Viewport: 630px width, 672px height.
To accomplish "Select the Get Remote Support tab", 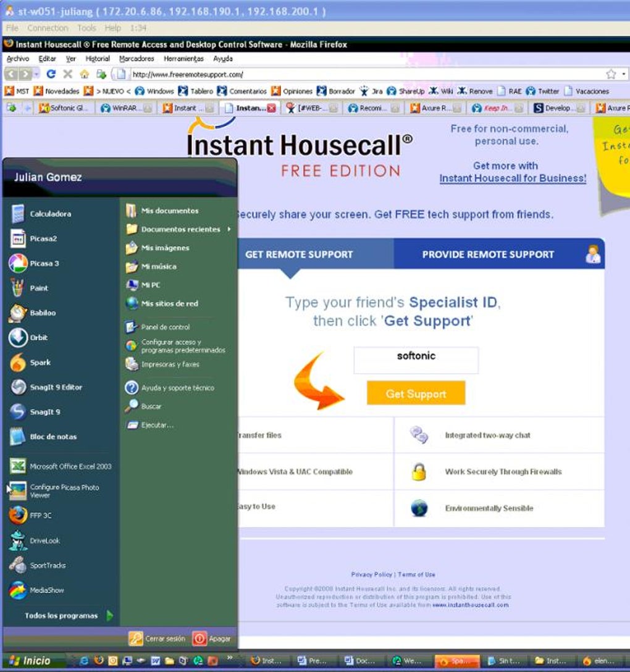I will [299, 254].
